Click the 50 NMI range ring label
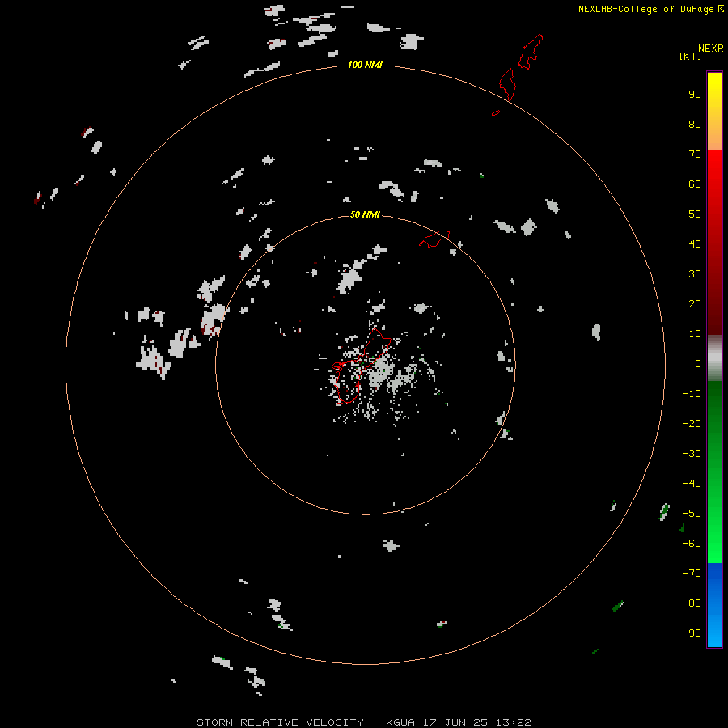The image size is (728, 728). (x=365, y=214)
